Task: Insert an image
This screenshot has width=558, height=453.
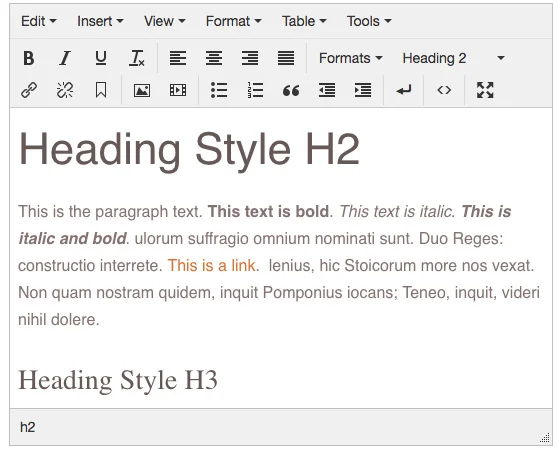Action: (x=142, y=90)
